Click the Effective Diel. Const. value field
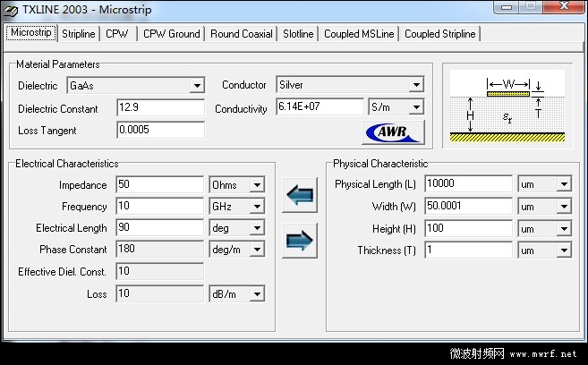The height and width of the screenshot is (365, 588). click(x=159, y=271)
